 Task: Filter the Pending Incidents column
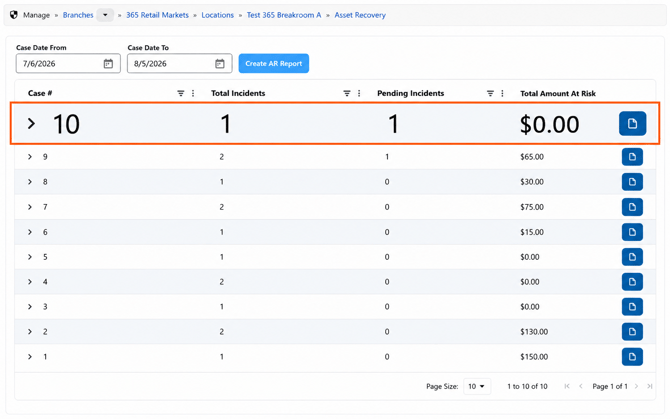point(490,93)
